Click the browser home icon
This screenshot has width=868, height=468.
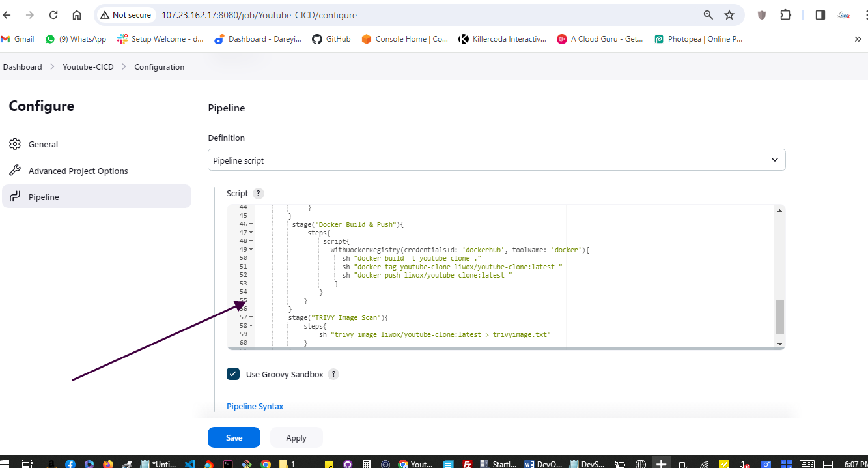77,15
